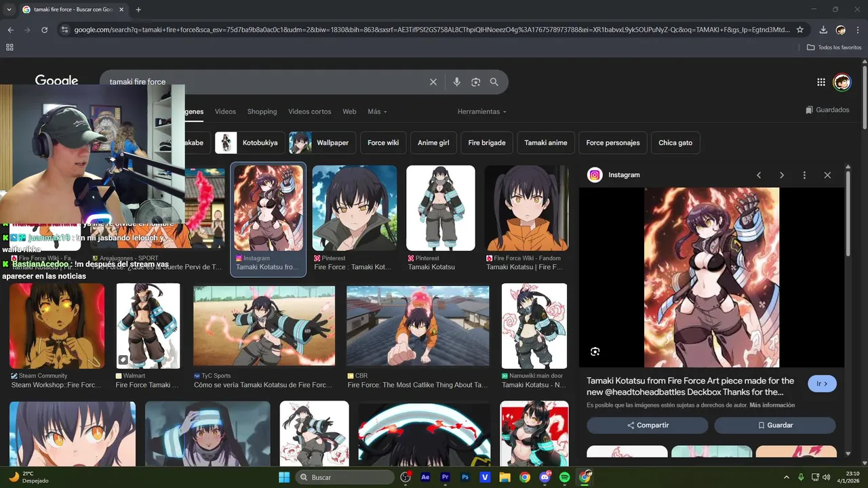Open the Fire Force Wiki Fandom orange-jacket thumbnail
This screenshot has height=488, width=868.
click(x=527, y=208)
